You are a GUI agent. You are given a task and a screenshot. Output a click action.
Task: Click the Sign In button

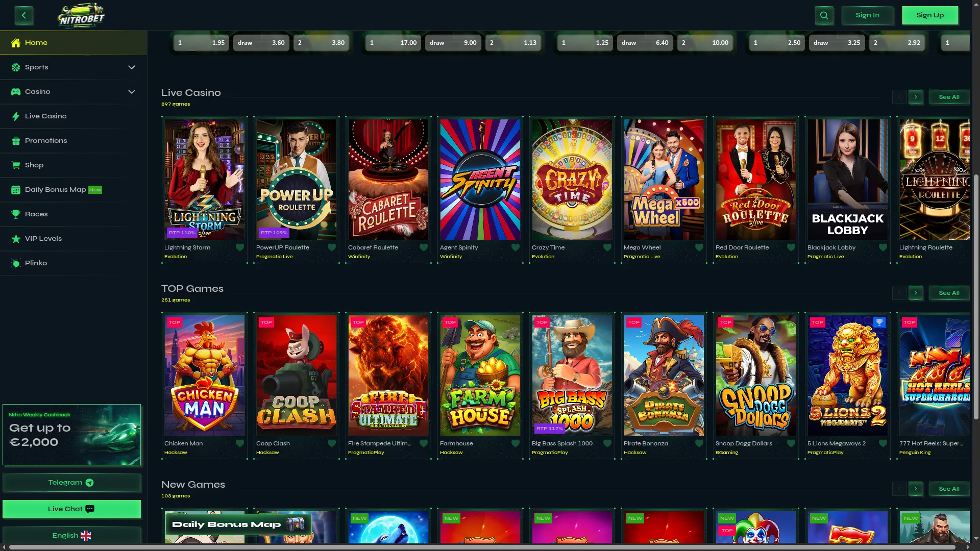tap(867, 15)
